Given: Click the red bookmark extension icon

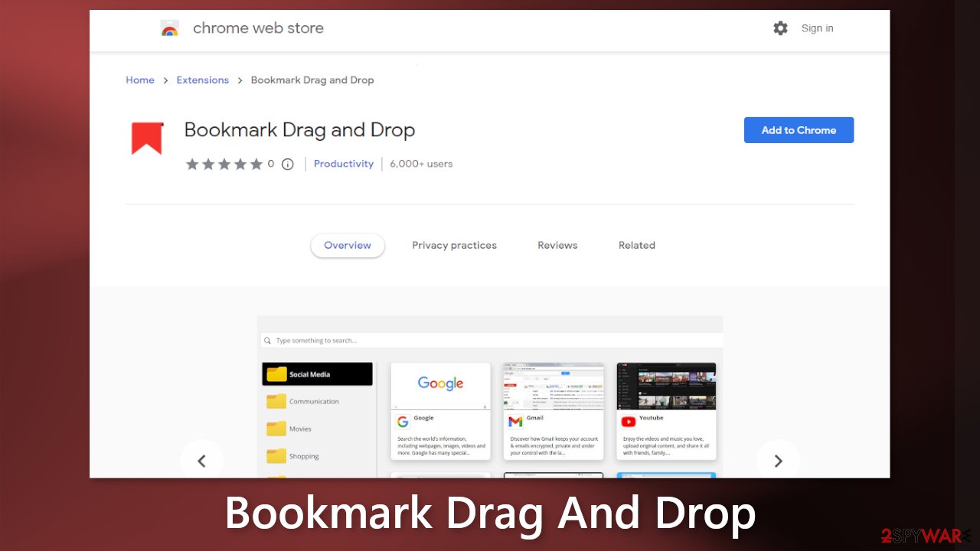Looking at the screenshot, I should coord(147,139).
